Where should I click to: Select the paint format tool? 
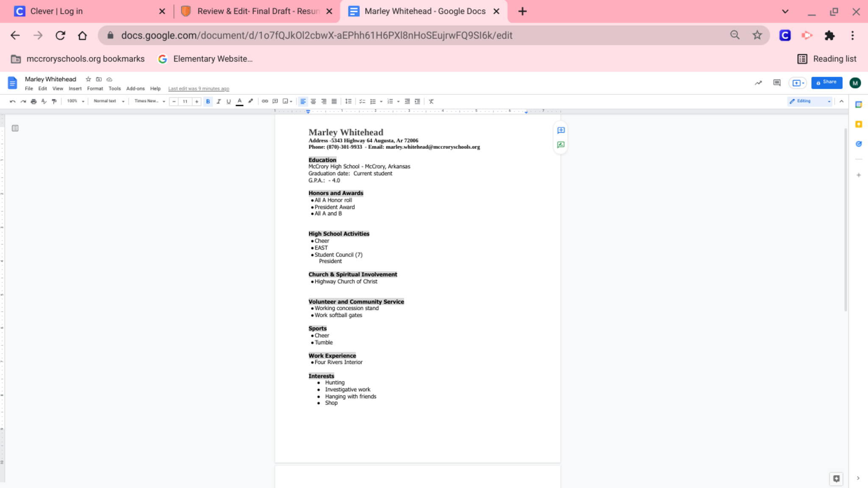point(54,101)
